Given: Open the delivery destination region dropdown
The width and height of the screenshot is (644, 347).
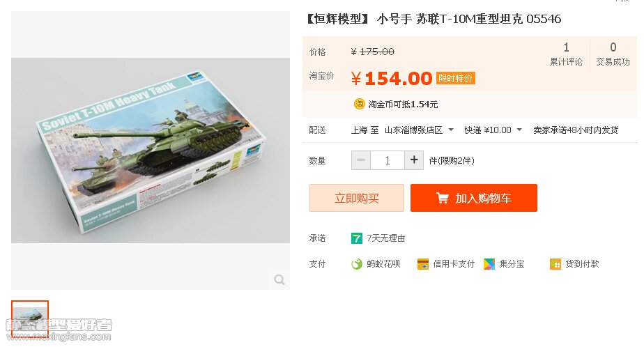Looking at the screenshot, I should (x=419, y=130).
